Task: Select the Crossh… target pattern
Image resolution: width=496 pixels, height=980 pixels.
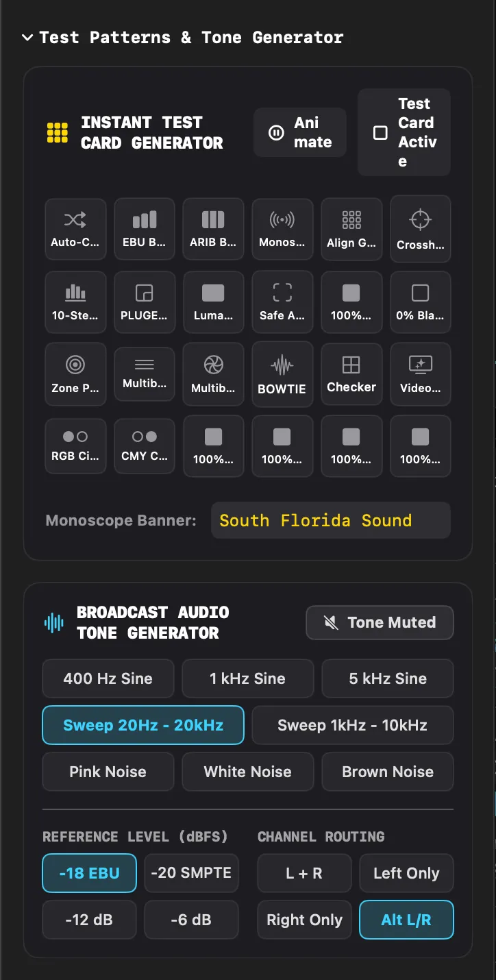Action: (x=421, y=230)
